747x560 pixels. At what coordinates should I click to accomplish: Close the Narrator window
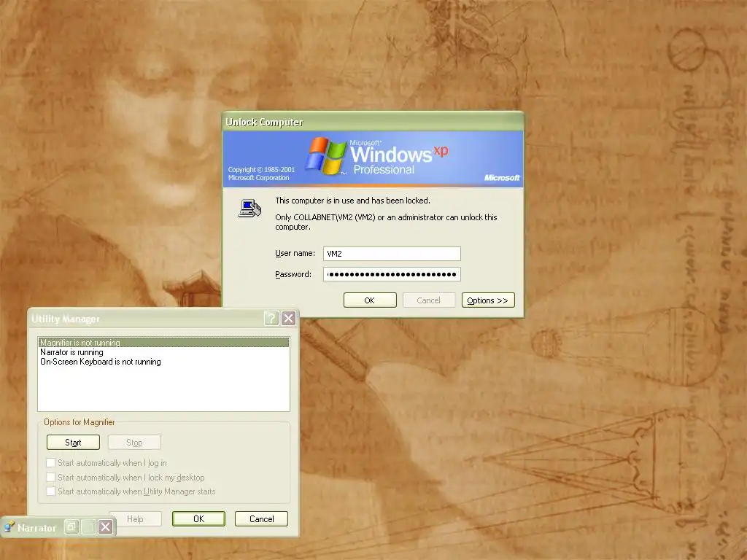tap(106, 526)
